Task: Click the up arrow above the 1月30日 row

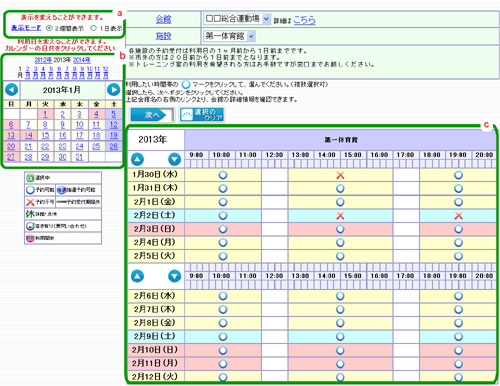Action: 137,159
